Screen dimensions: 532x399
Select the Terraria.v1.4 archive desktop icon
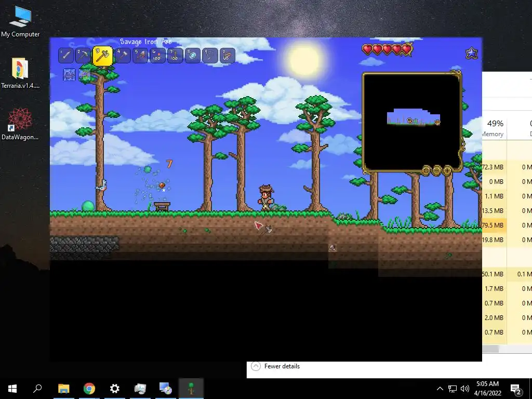pos(20,73)
